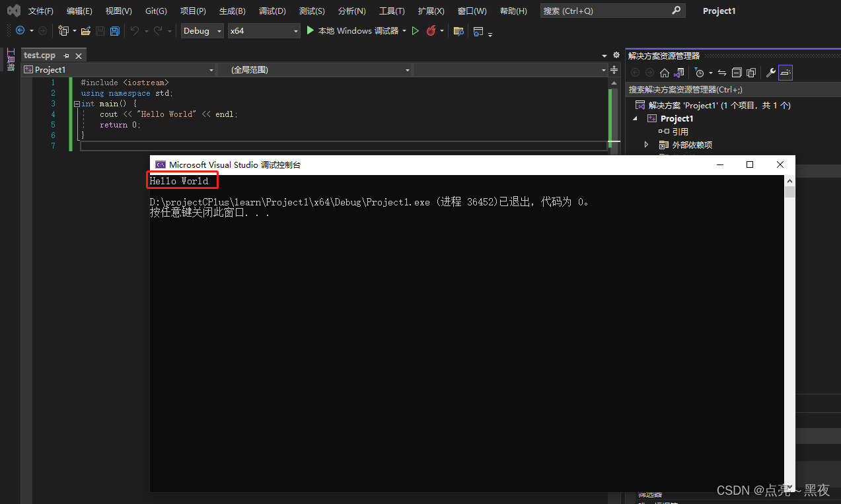Click the split editor icon

616,69
